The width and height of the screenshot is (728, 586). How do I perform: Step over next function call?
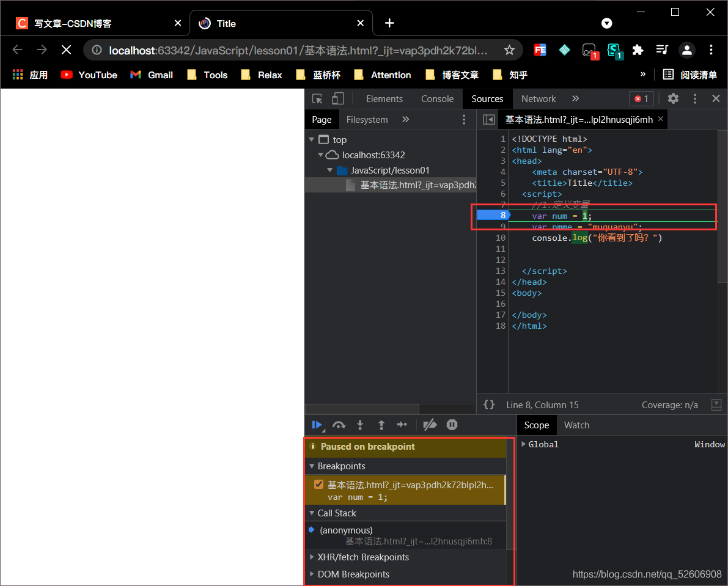[x=339, y=425]
